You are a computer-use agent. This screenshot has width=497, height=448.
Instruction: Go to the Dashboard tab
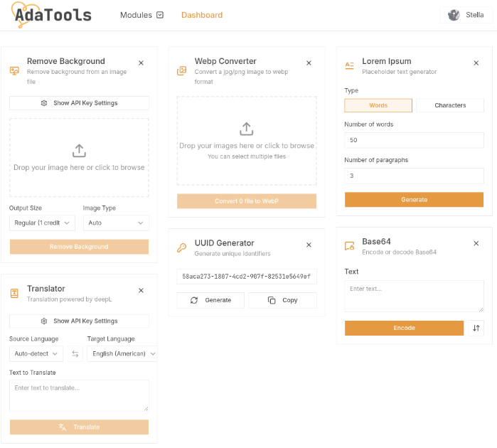(202, 15)
